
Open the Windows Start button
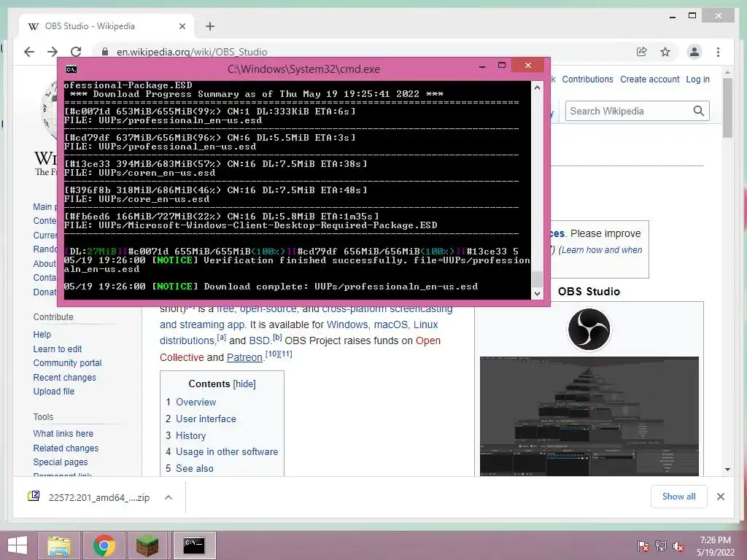(18, 545)
